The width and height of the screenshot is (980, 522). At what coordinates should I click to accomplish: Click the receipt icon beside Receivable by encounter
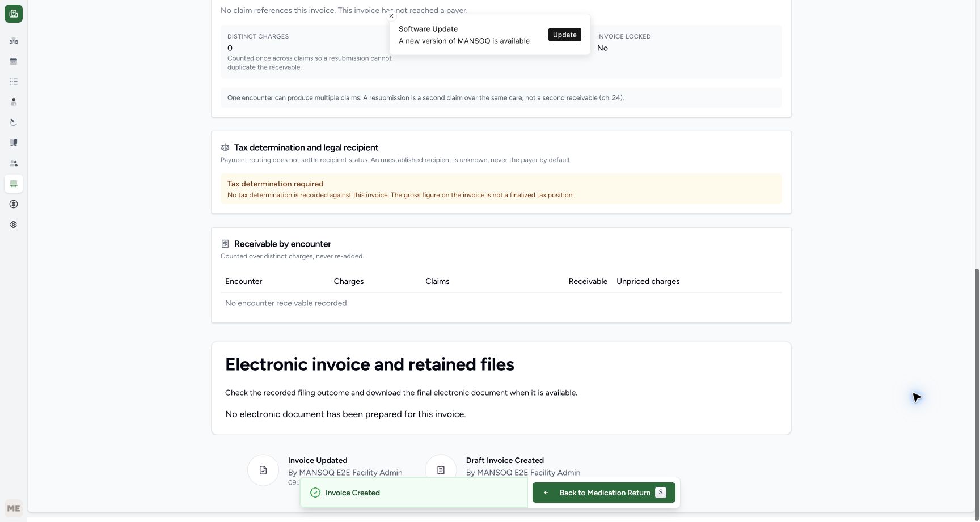point(225,244)
